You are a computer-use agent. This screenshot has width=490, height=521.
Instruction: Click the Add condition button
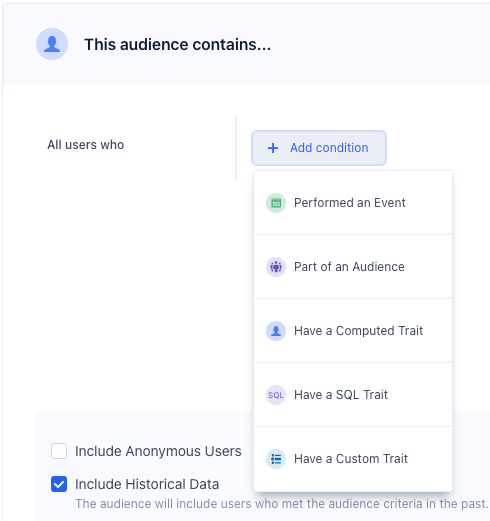pos(319,148)
